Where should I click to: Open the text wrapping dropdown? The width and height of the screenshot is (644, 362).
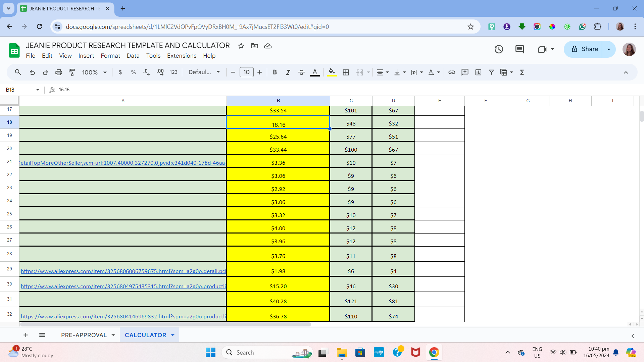tap(417, 72)
